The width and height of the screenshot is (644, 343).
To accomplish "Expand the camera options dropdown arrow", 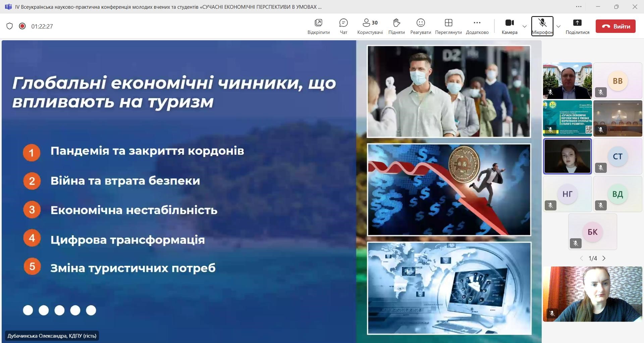I will pos(525,27).
